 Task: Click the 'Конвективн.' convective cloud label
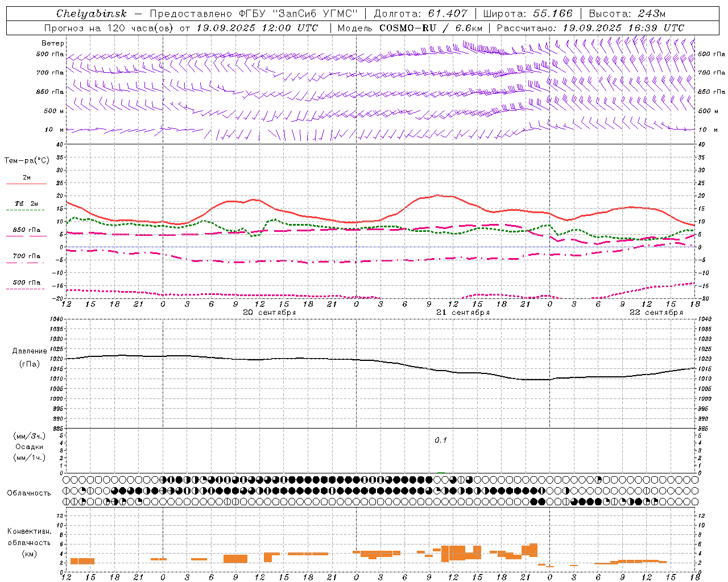[x=30, y=531]
